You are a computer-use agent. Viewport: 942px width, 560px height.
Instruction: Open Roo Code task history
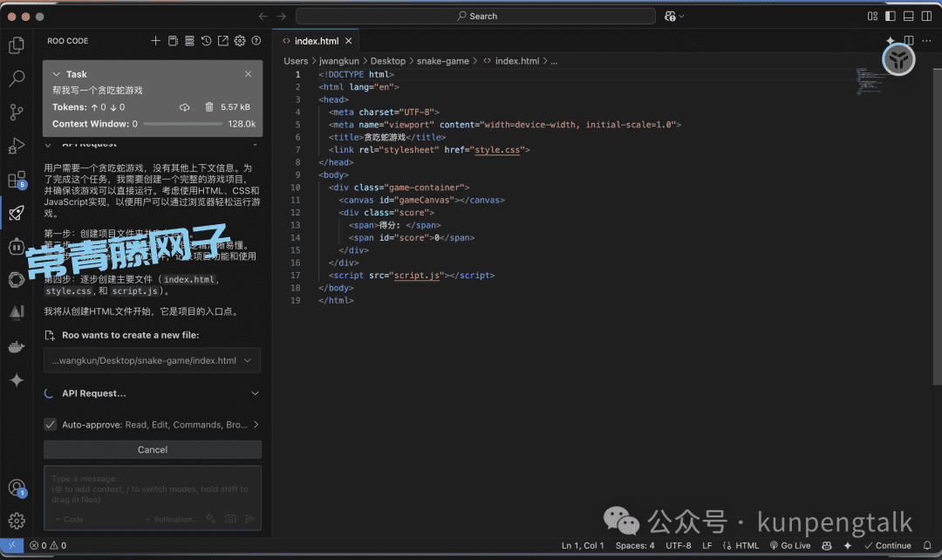tap(206, 40)
